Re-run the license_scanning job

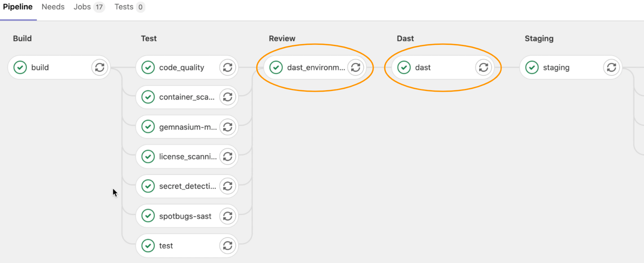[228, 157]
